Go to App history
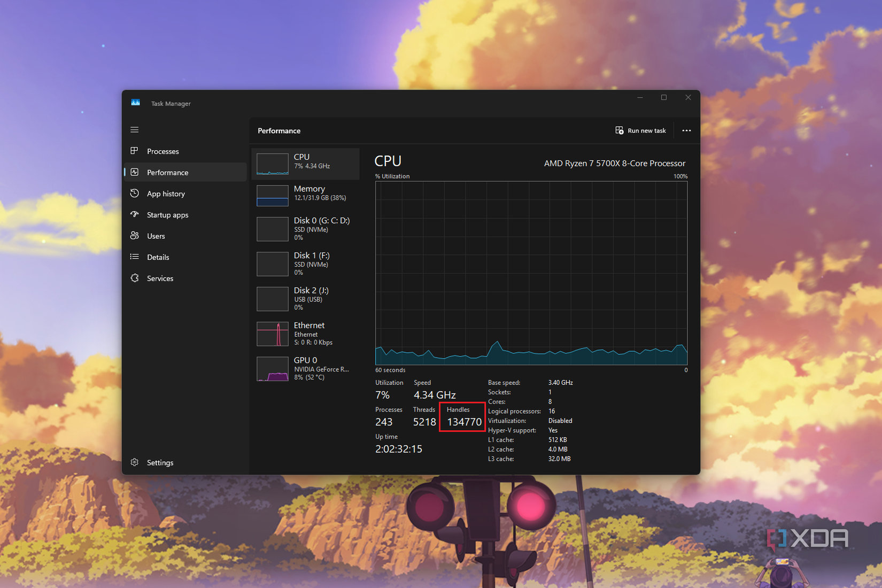Screen dimensions: 882x588 (x=185, y=194)
